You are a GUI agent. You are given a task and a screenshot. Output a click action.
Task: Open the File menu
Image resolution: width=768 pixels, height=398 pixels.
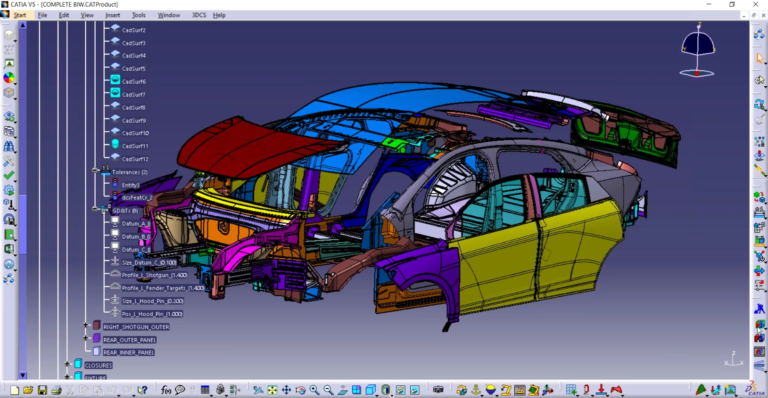point(43,15)
